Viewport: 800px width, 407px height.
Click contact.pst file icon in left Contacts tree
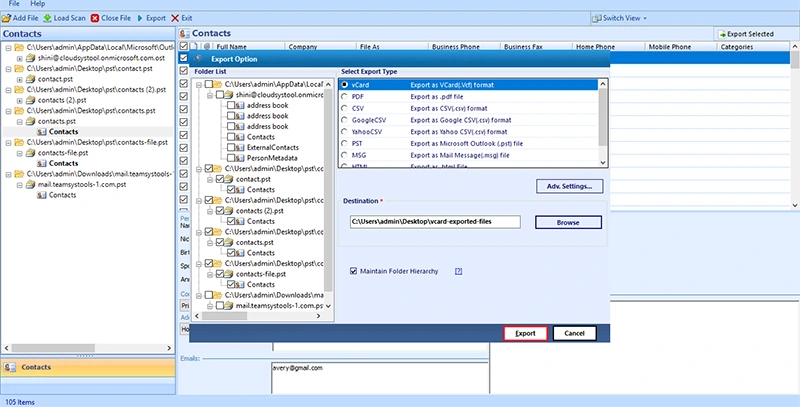30,79
